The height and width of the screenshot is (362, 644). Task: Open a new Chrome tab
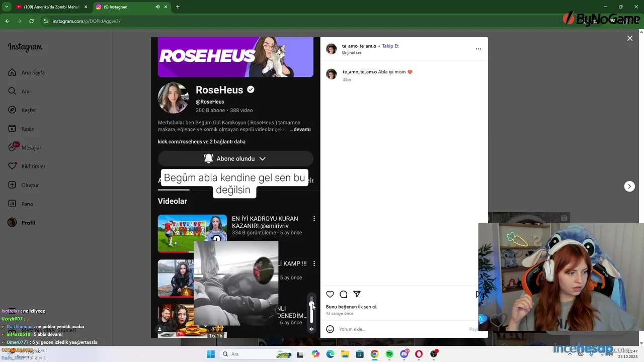(178, 7)
